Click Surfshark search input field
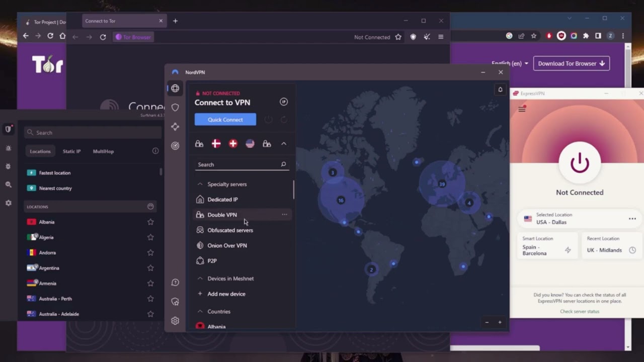 click(x=93, y=132)
